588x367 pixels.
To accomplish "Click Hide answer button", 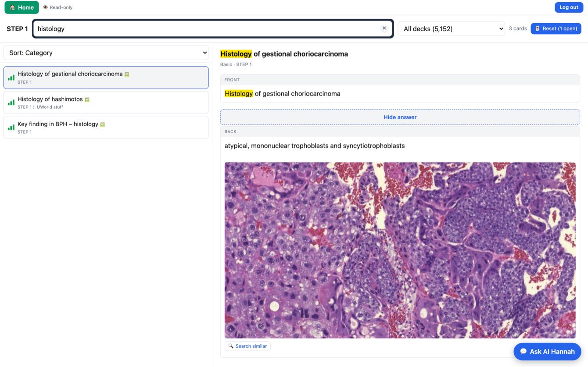I will (x=400, y=117).
